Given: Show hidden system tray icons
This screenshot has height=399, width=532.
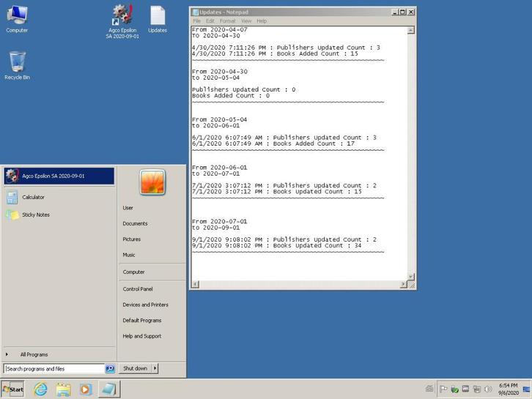Looking at the screenshot, I should [x=429, y=389].
